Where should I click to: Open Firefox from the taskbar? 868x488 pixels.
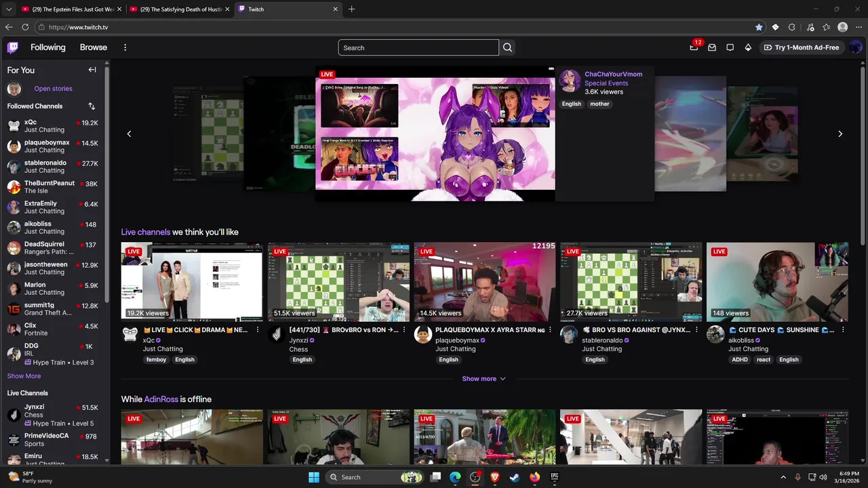(x=534, y=477)
